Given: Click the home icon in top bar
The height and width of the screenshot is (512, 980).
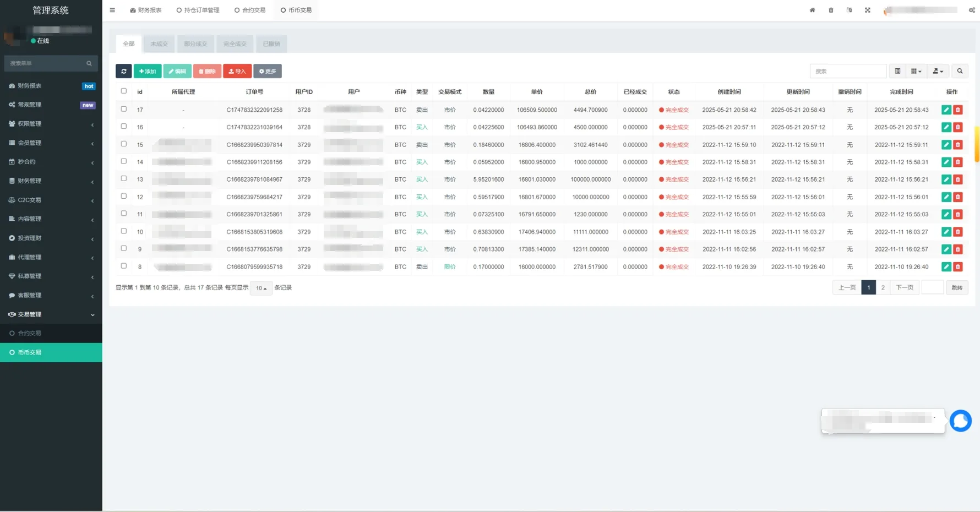Looking at the screenshot, I should 812,10.
